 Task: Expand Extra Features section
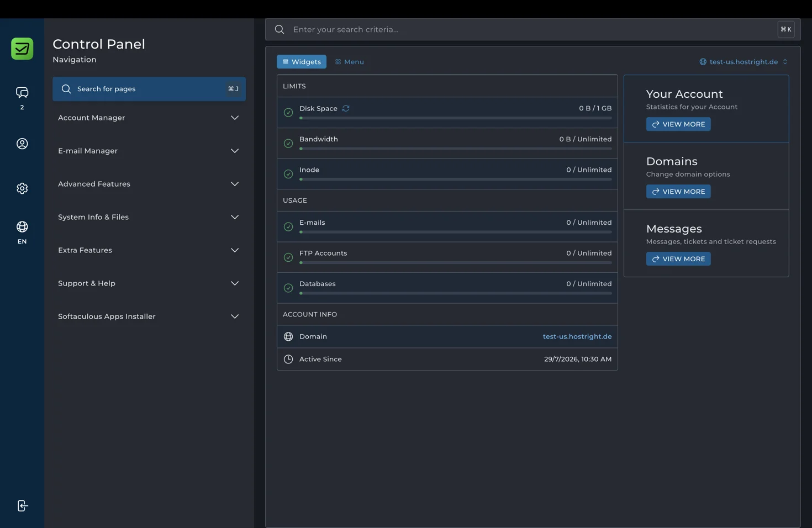point(149,250)
